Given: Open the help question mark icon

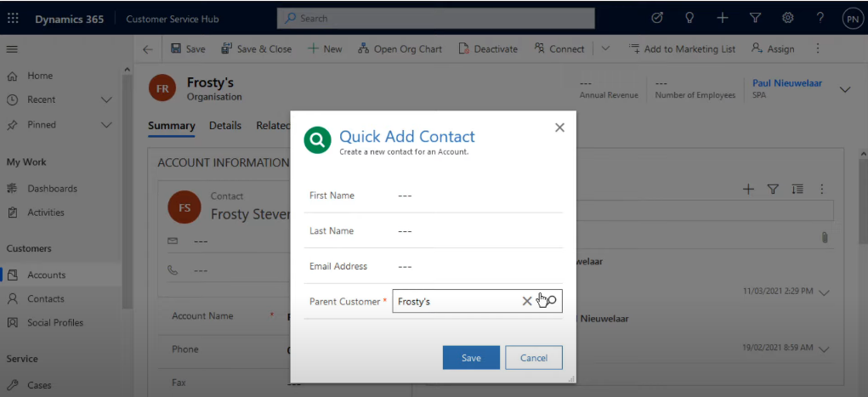Looking at the screenshot, I should (x=820, y=18).
